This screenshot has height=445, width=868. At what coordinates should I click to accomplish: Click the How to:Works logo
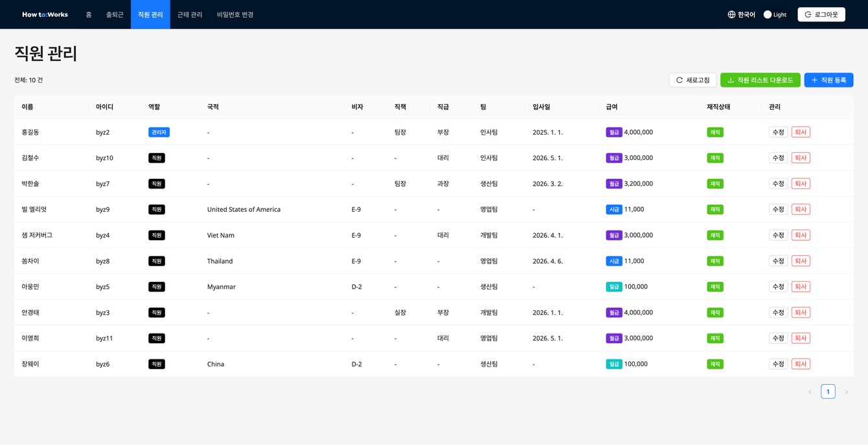(45, 14)
